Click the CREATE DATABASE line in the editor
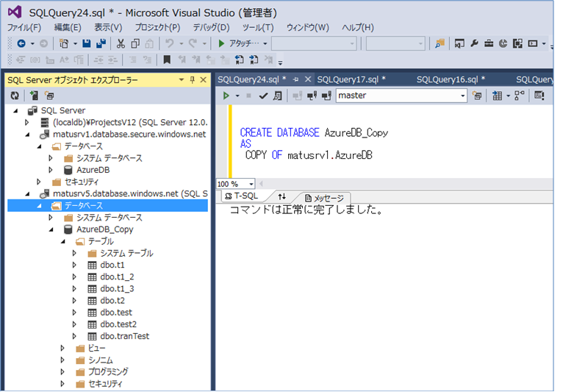Image resolution: width=588 pixels, height=392 pixels. [314, 133]
